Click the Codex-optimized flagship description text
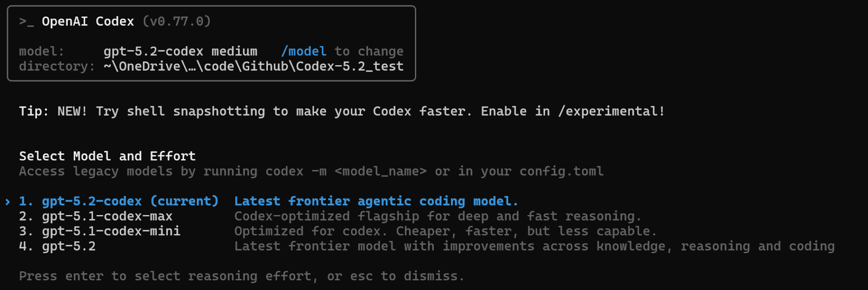 pos(437,216)
